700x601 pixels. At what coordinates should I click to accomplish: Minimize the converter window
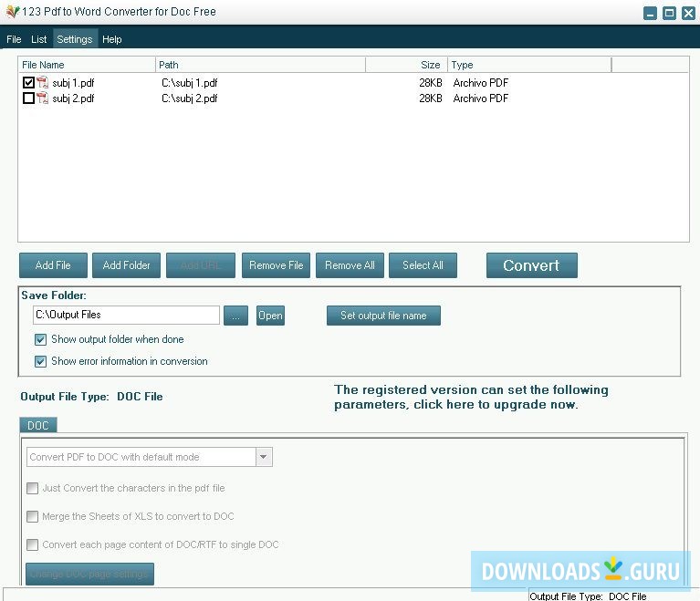click(650, 13)
